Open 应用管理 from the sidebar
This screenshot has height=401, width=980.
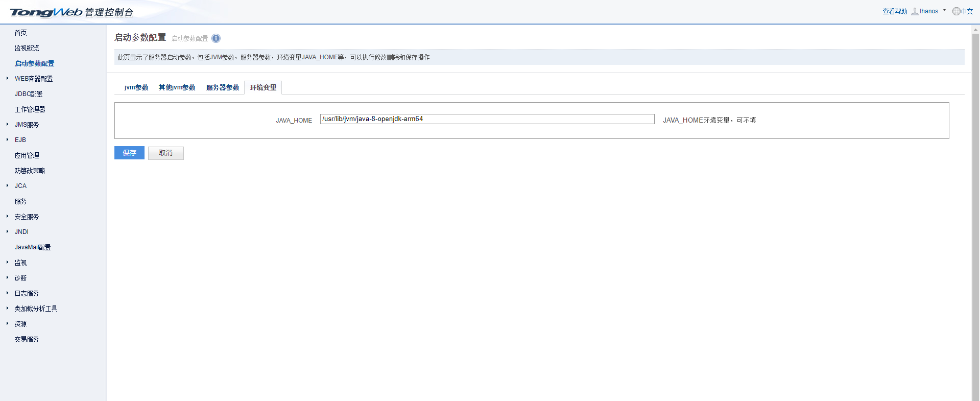coord(27,155)
